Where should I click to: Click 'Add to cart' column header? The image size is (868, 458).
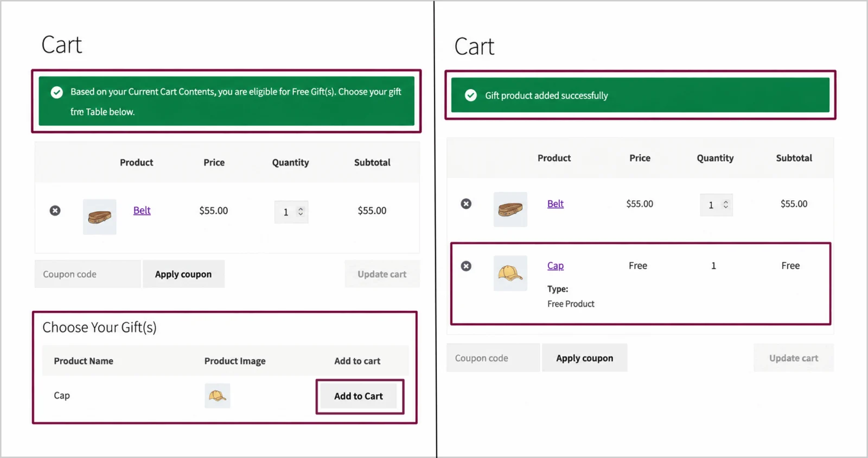click(357, 361)
